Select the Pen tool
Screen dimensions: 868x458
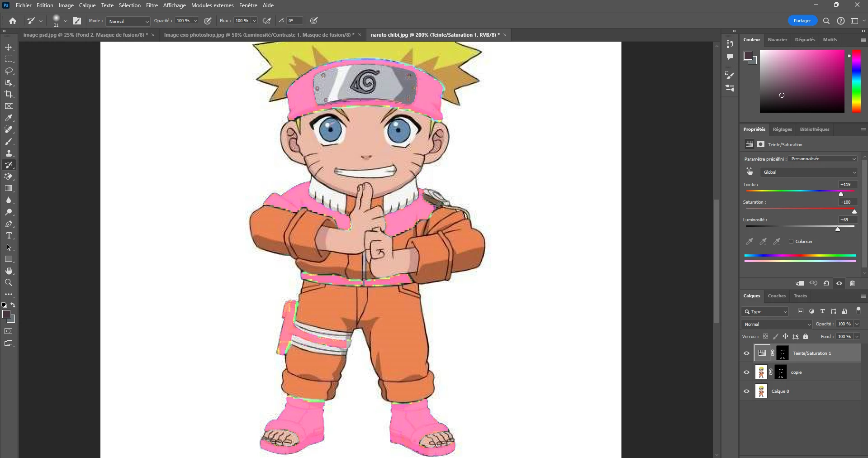click(9, 224)
